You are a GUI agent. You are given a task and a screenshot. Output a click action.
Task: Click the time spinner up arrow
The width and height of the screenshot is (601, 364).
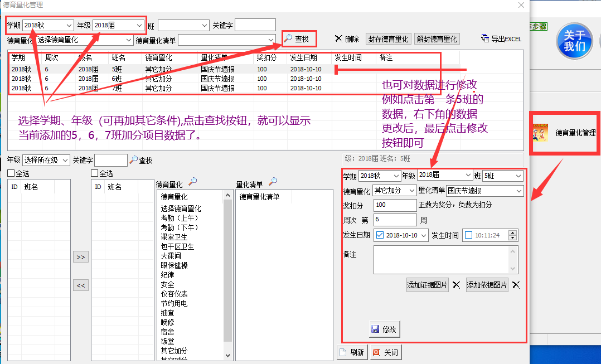[x=512, y=232]
